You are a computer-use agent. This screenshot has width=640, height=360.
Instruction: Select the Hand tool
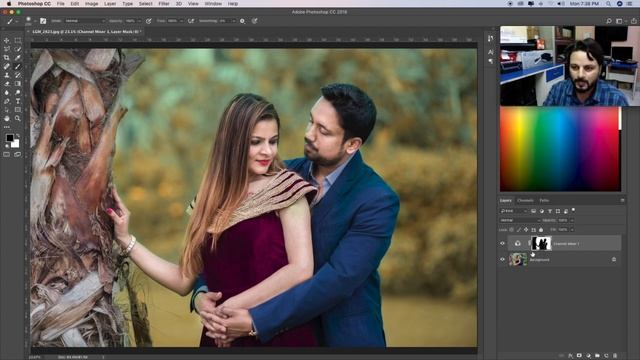(7, 118)
